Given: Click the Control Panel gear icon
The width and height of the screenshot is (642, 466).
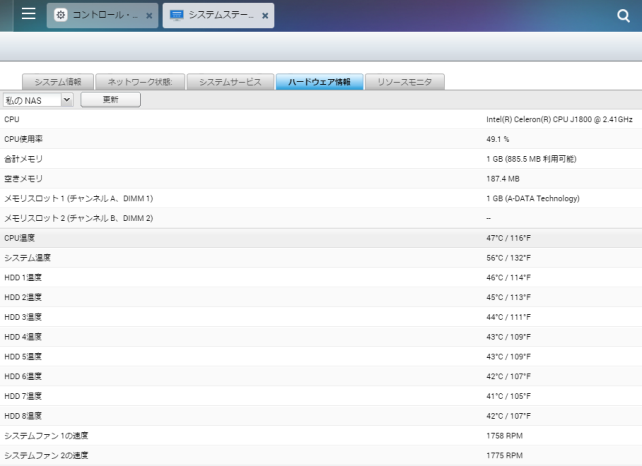Looking at the screenshot, I should point(60,16).
